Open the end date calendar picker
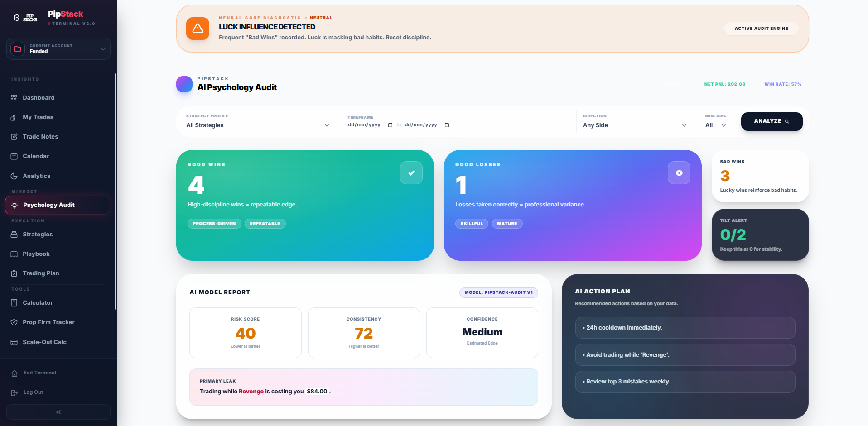Screen dimensions: 868x426 [447, 125]
